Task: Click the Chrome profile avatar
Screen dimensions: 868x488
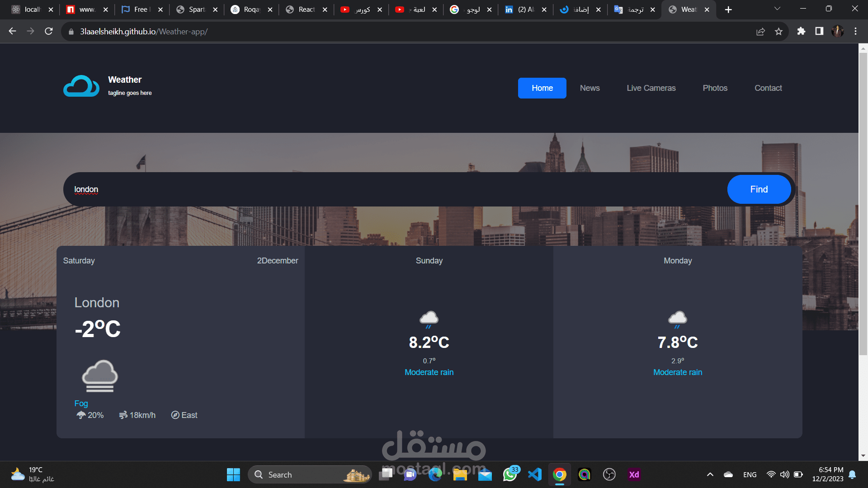Action: pos(837,31)
